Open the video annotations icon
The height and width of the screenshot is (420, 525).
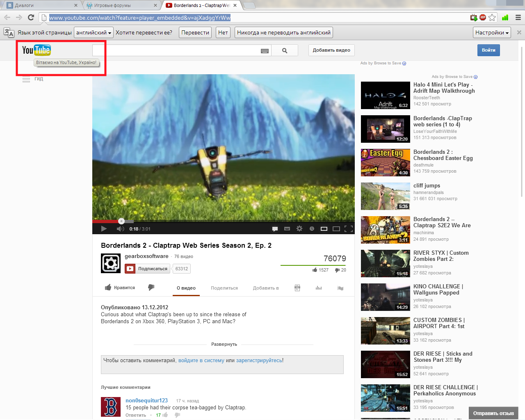pyautogui.click(x=275, y=229)
